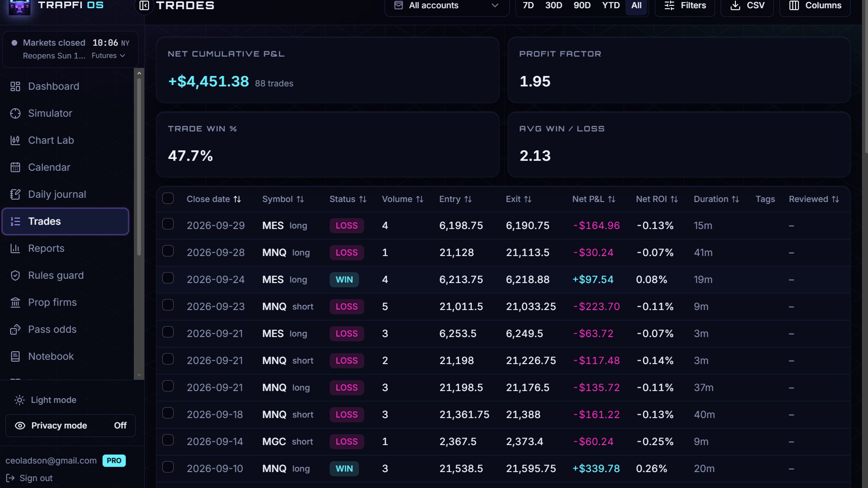Open the Trades sidebar menu item

(x=65, y=221)
